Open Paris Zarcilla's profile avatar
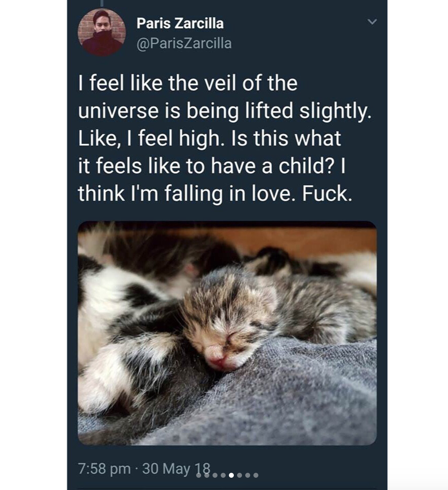This screenshot has width=448, height=490. pyautogui.click(x=102, y=32)
